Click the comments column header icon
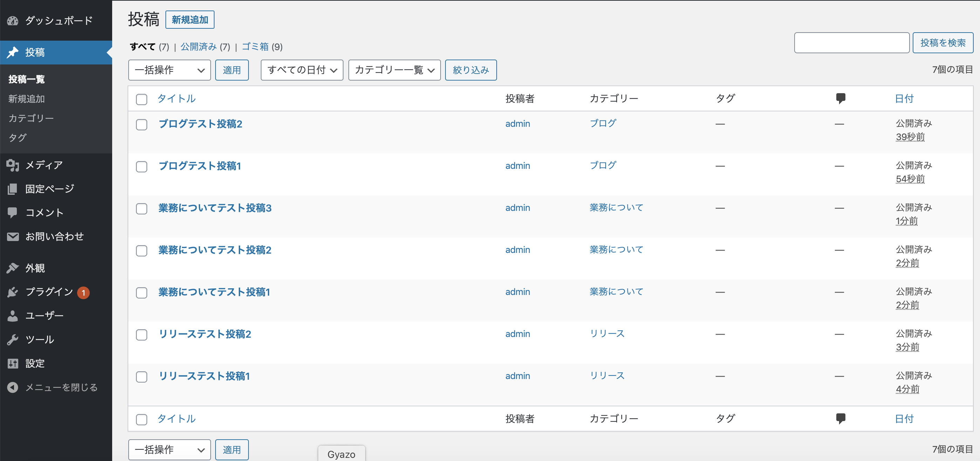 [x=841, y=98]
